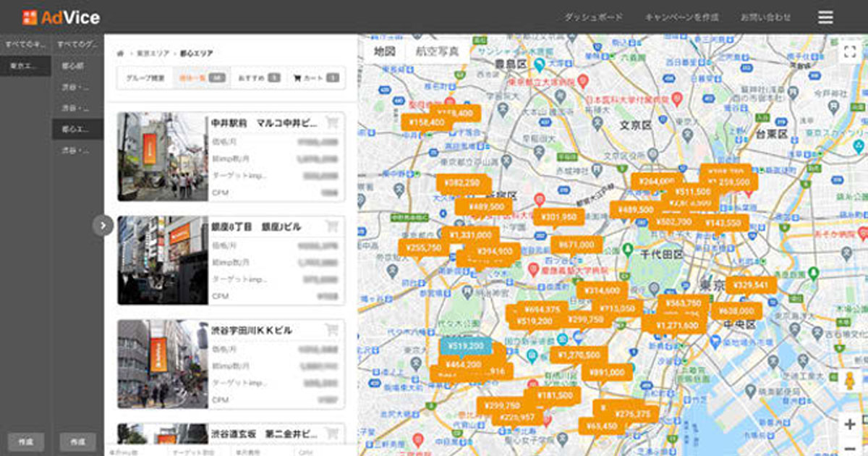The width and height of the screenshot is (868, 456).
Task: Select the highlighted 都心エ... group in sidebar
Action: pos(77,130)
